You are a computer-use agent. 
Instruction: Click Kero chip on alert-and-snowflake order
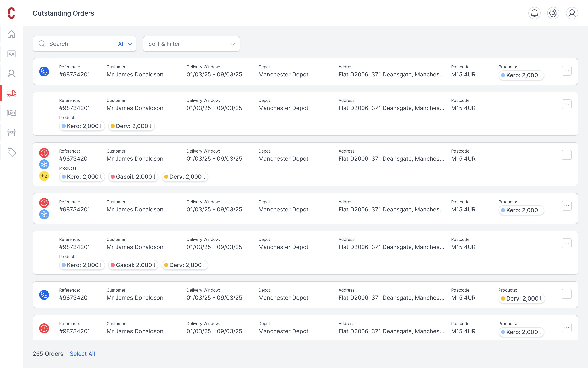coord(521,210)
